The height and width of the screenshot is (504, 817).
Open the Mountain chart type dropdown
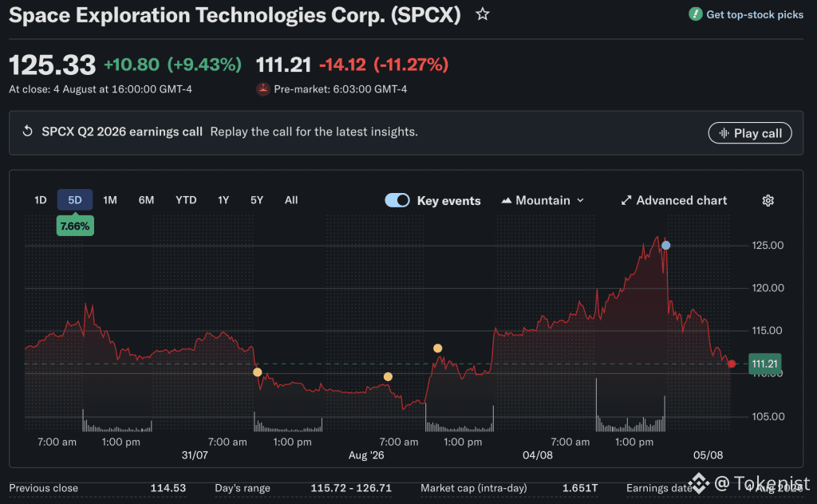[543, 200]
